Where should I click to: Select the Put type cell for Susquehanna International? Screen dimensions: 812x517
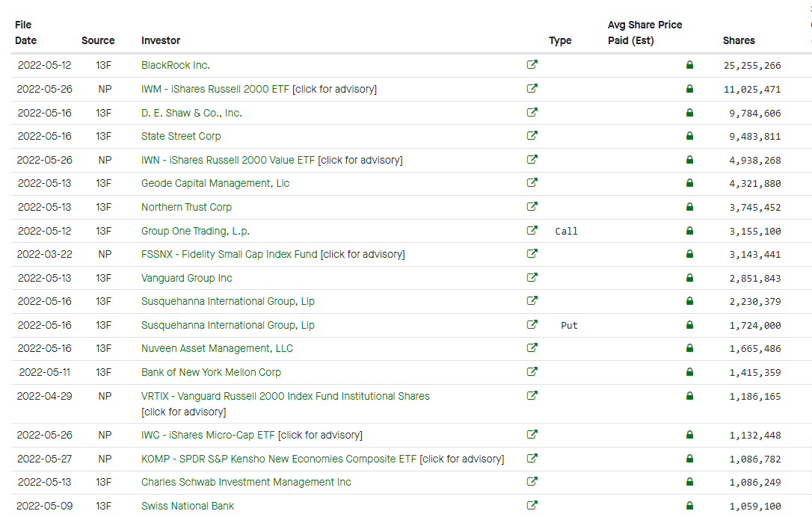click(569, 325)
